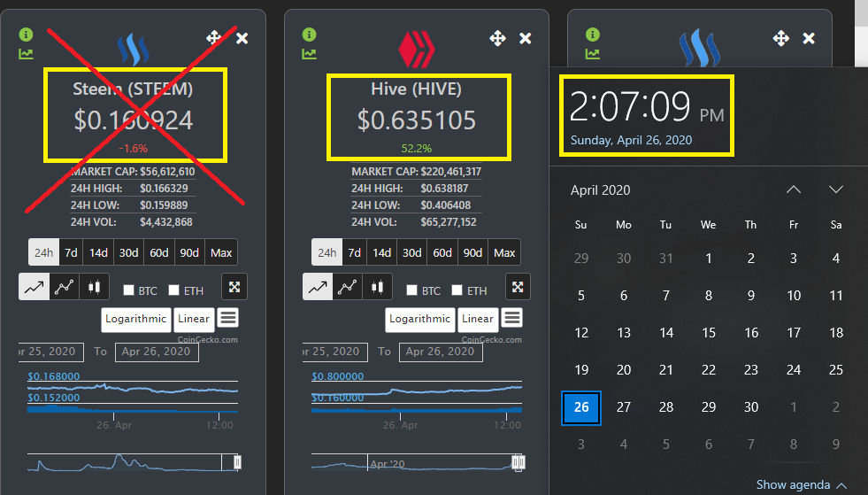Switch Hive chart to Logarithmic scale
The height and width of the screenshot is (495, 868).
click(x=420, y=320)
